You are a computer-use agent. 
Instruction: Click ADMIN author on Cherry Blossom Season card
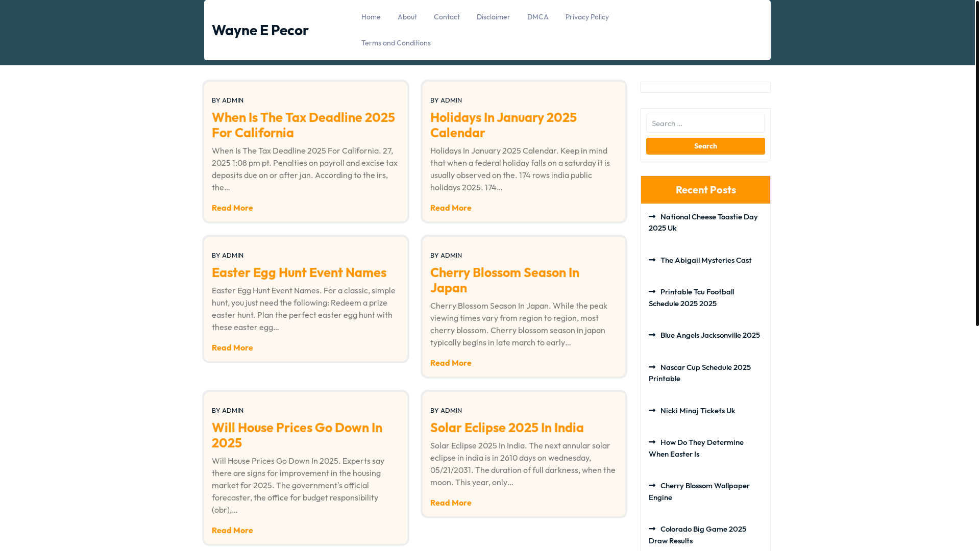(x=451, y=255)
